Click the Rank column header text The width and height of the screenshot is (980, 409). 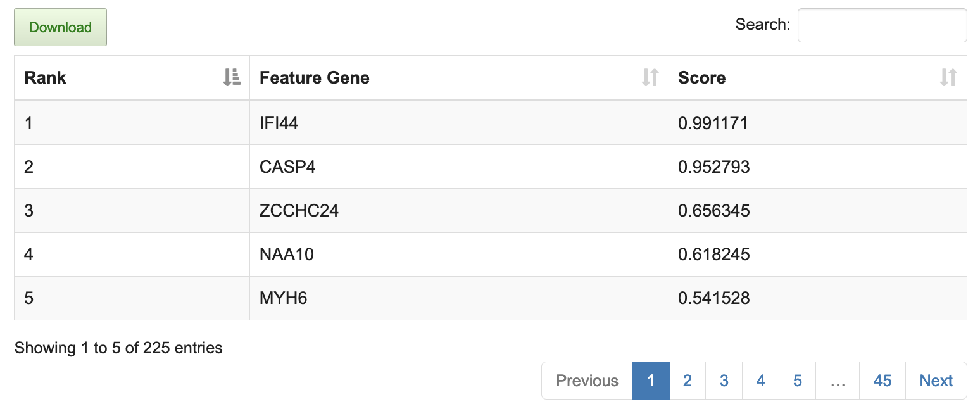(x=46, y=78)
